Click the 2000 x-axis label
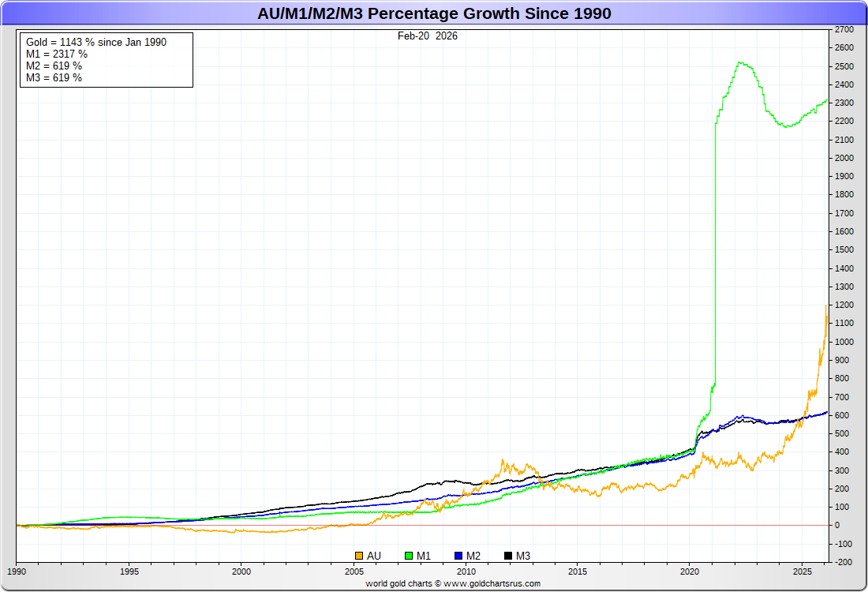The height and width of the screenshot is (592, 868). [241, 572]
